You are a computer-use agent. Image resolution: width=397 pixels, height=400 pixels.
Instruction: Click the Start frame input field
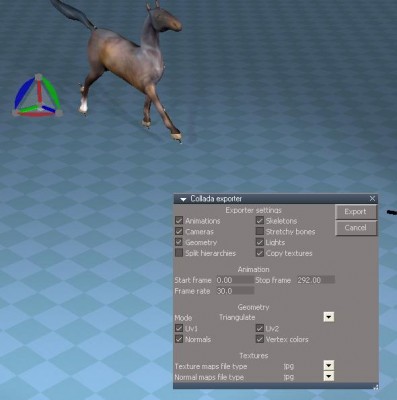click(235, 280)
